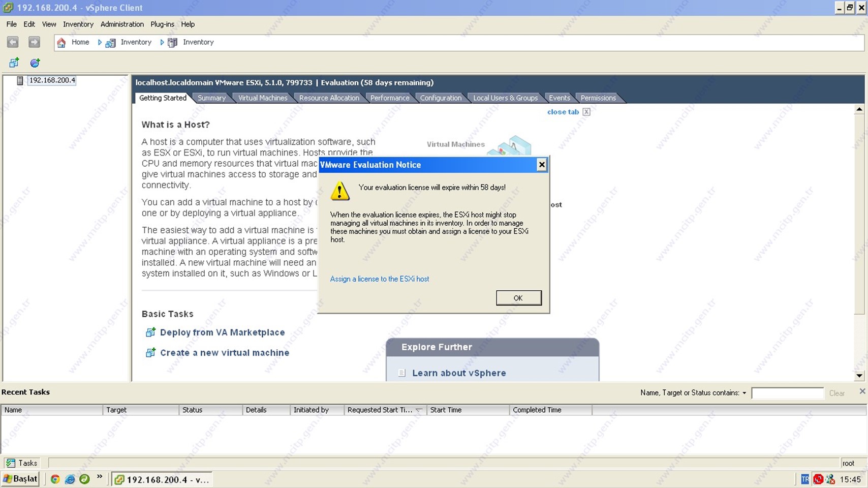Click OK in Evaluation Notice dialog
The width and height of the screenshot is (868, 488).
click(x=518, y=298)
